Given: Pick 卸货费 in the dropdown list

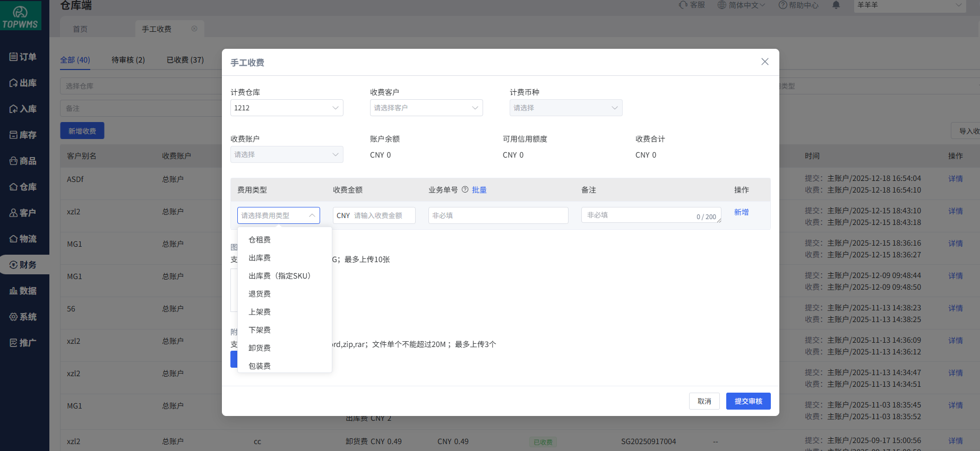Looking at the screenshot, I should (x=260, y=348).
